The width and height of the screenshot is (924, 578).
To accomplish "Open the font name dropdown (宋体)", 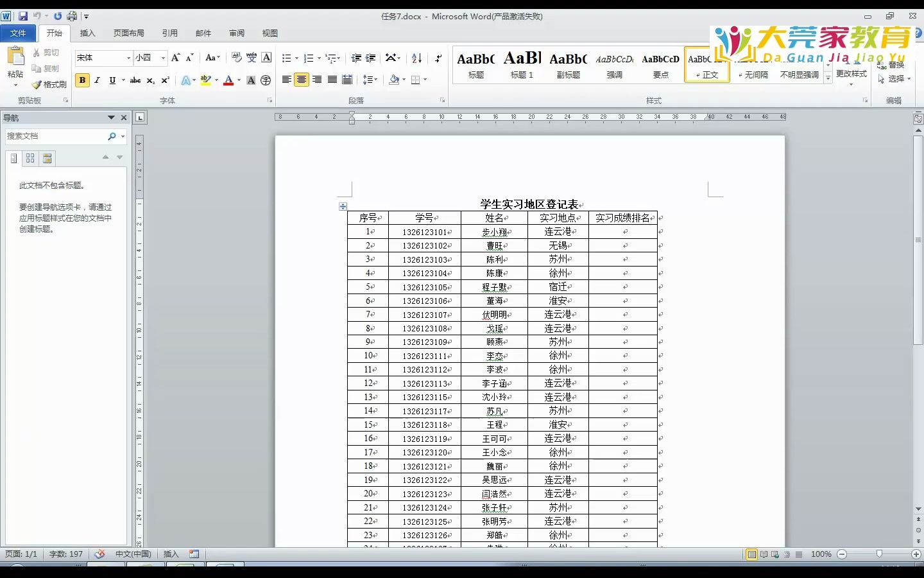I will point(128,58).
